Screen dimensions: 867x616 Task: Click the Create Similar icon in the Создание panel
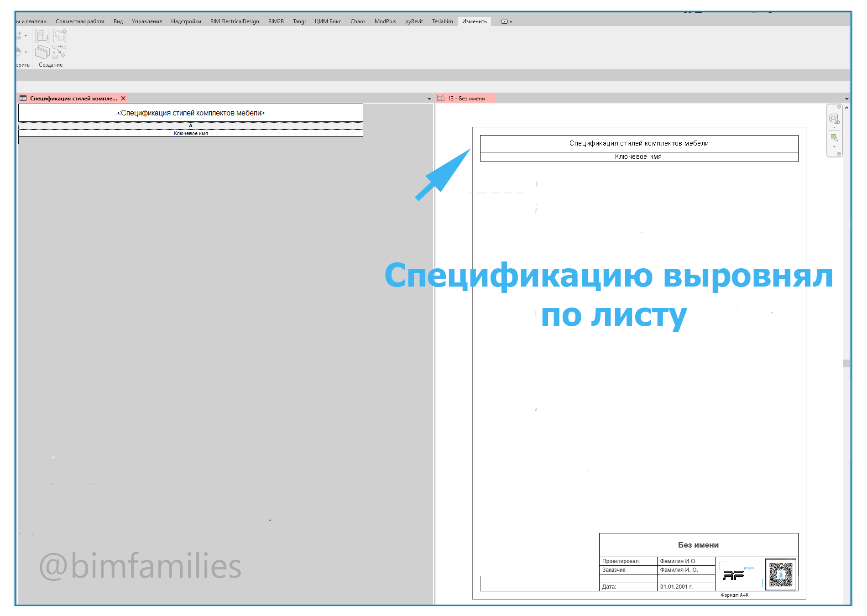[x=59, y=52]
